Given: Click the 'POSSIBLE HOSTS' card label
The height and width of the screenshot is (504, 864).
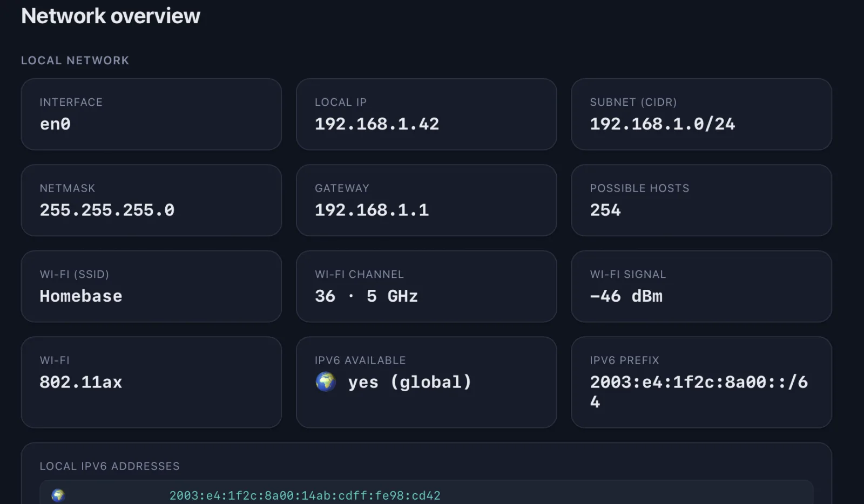Looking at the screenshot, I should point(639,188).
